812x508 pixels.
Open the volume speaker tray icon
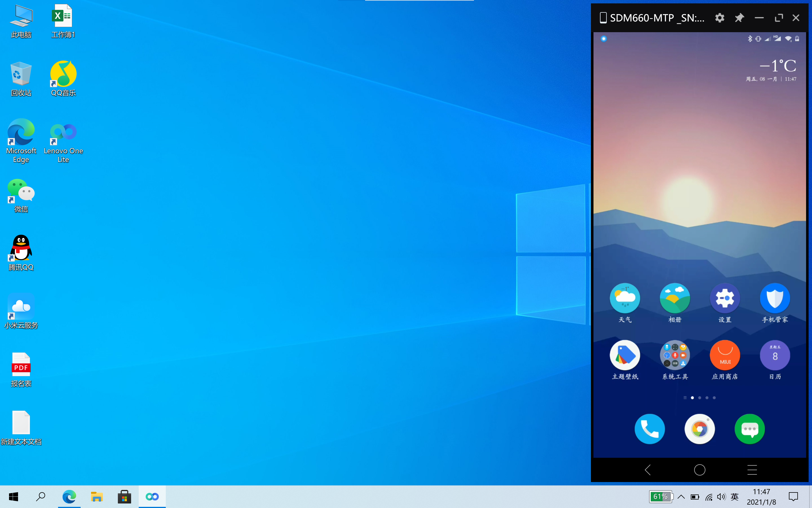(721, 497)
